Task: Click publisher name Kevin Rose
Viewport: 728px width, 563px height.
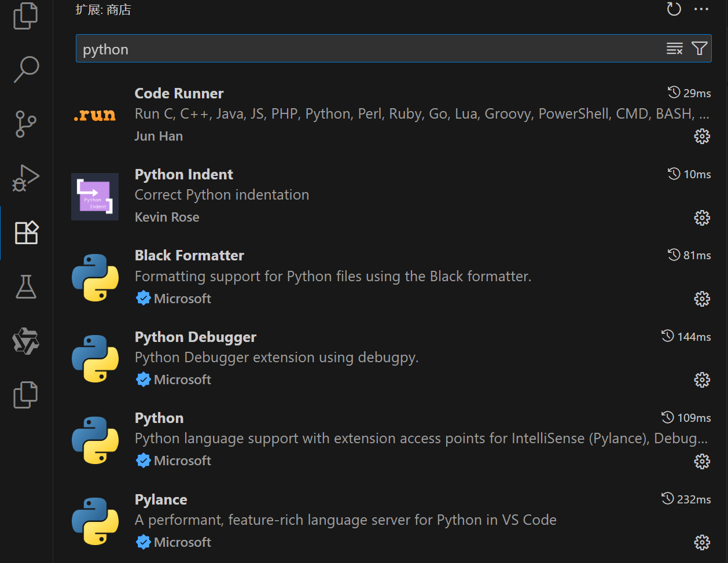Action: [167, 218]
